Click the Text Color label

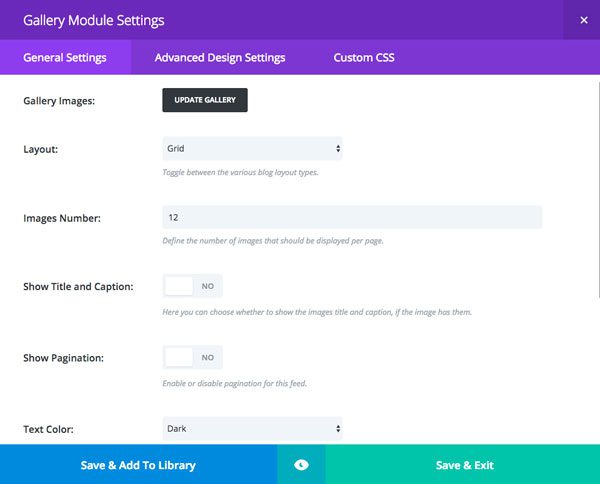coord(48,429)
